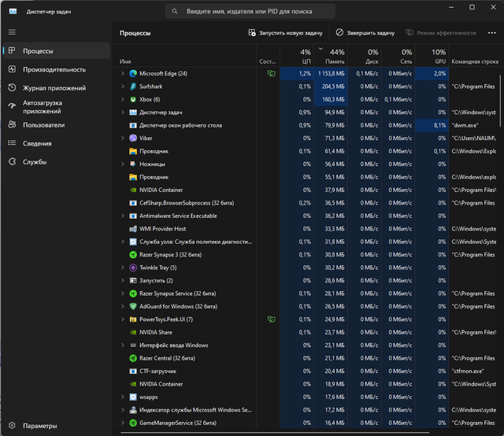Expand the Viber process group
This screenshot has height=436, width=504.
tap(123, 139)
